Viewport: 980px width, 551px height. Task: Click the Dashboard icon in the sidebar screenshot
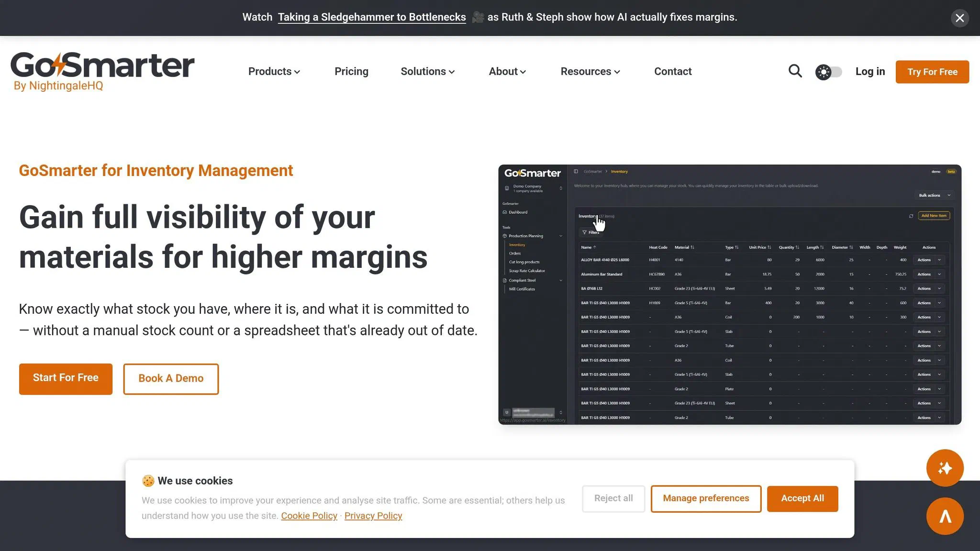pos(505,212)
